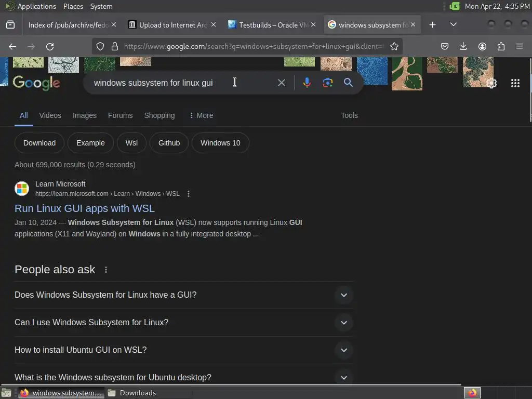Open Run Linux GUI apps with WSL

[85, 208]
